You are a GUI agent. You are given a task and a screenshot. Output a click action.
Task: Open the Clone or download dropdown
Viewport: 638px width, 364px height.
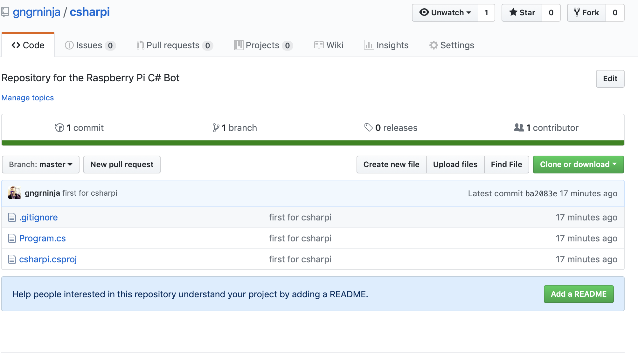(578, 165)
